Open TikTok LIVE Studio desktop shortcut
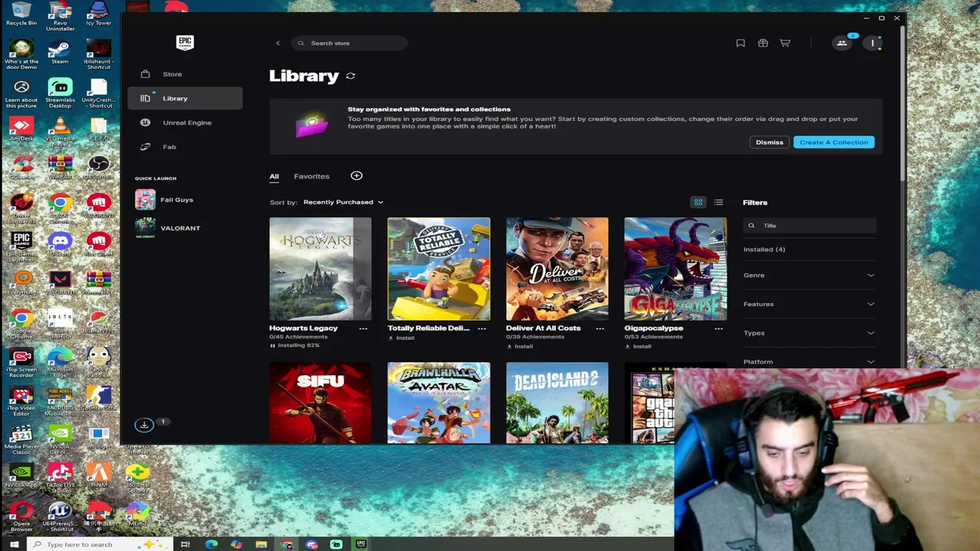 [60, 478]
